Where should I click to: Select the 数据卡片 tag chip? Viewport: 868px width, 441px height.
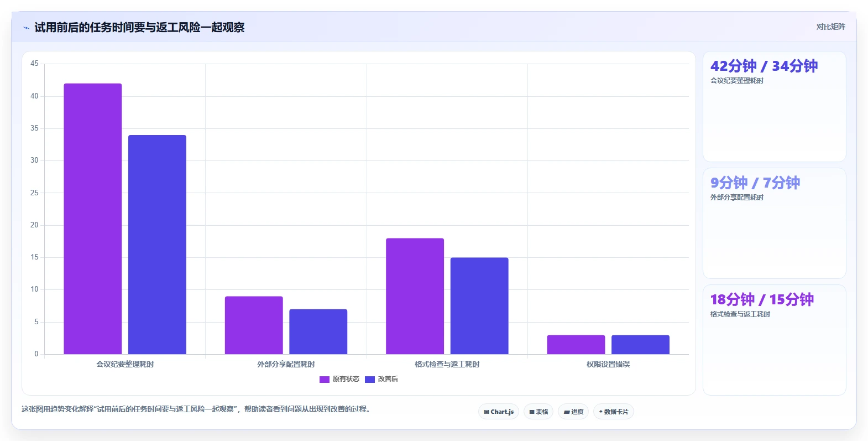point(614,412)
